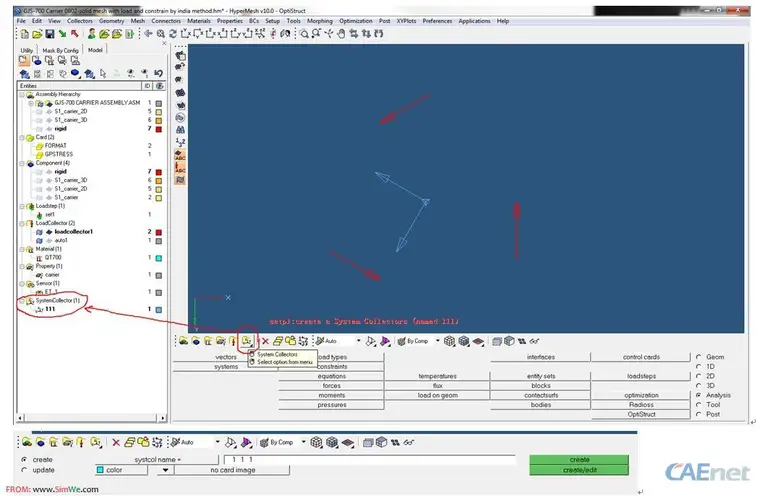Click the binoculars find icon on side toolbar
The height and width of the screenshot is (498, 760).
pos(180,130)
